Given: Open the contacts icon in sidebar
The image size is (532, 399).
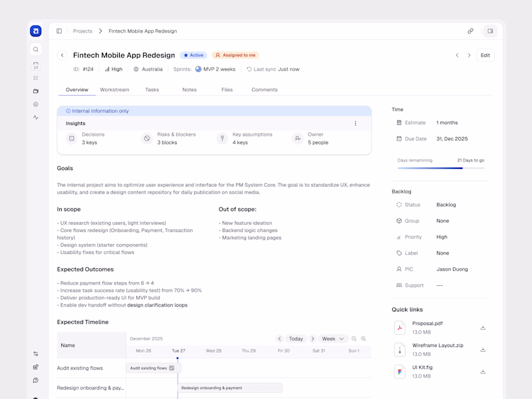Looking at the screenshot, I should pyautogui.click(x=36, y=104).
